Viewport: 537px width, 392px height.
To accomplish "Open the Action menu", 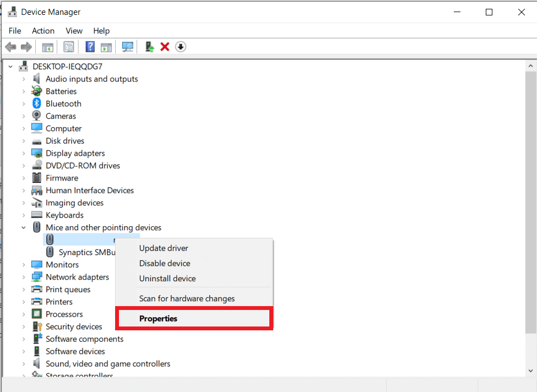I will [43, 31].
